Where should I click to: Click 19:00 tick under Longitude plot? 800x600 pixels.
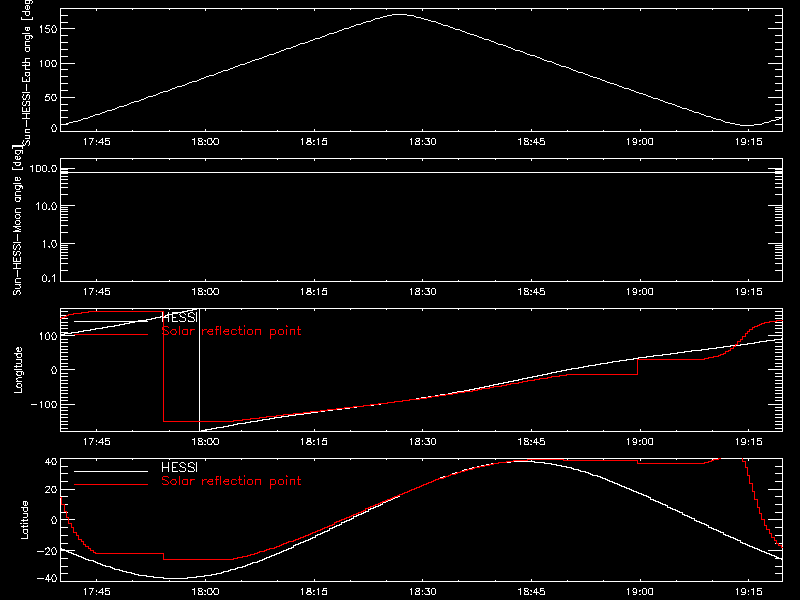(x=640, y=442)
